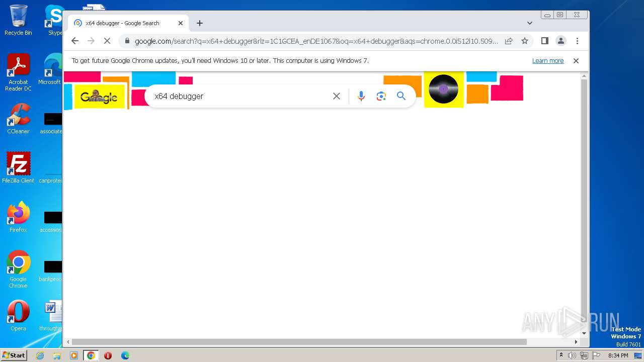The width and height of the screenshot is (644, 362).
Task: Click scroll down arrow of page
Action: pos(584,333)
